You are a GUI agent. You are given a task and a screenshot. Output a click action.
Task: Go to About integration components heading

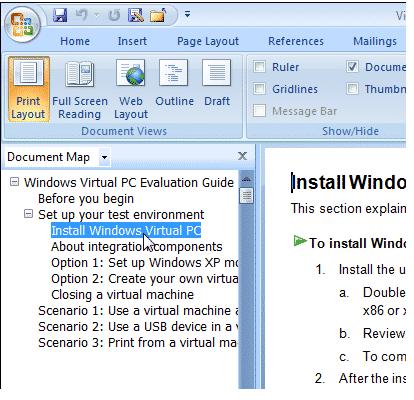[x=137, y=247]
